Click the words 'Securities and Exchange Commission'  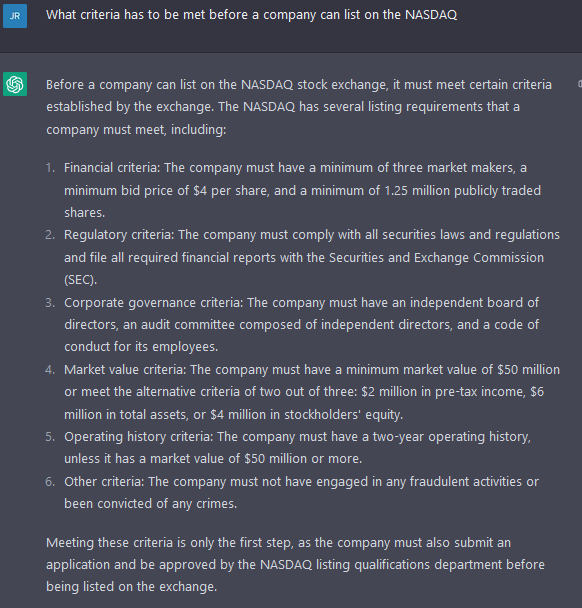(436, 257)
